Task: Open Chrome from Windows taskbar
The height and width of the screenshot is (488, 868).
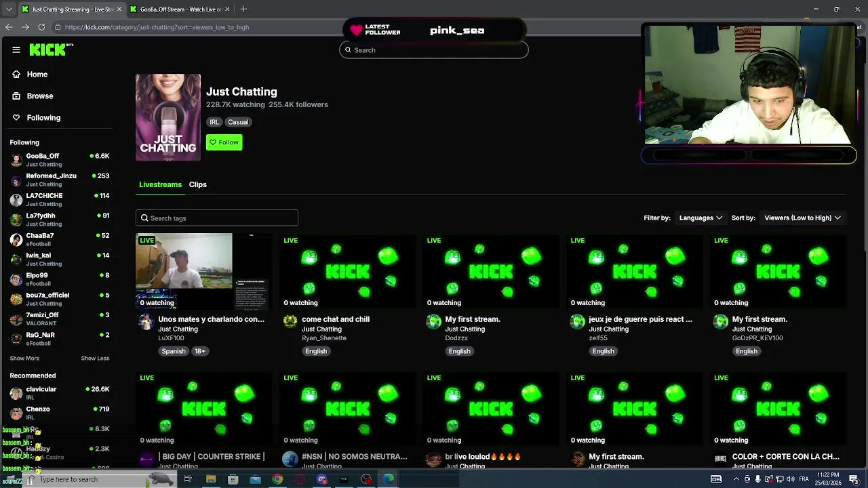Action: click(x=277, y=479)
